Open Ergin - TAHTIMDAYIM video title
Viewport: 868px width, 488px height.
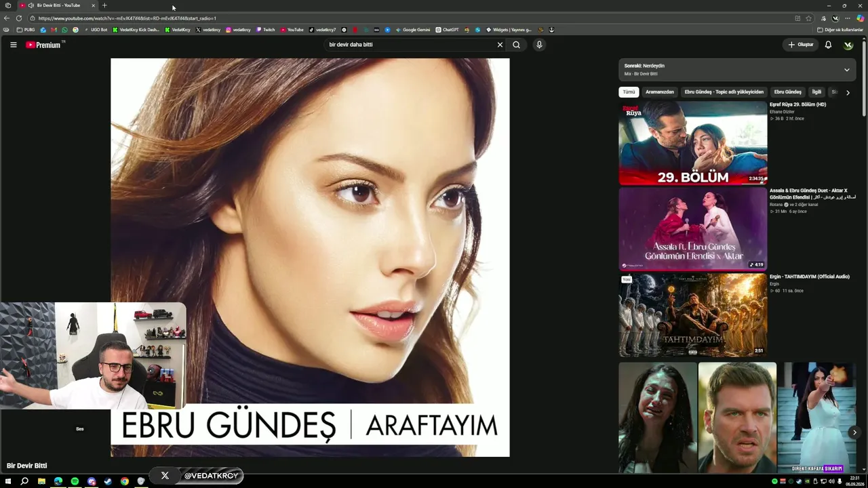(809, 277)
